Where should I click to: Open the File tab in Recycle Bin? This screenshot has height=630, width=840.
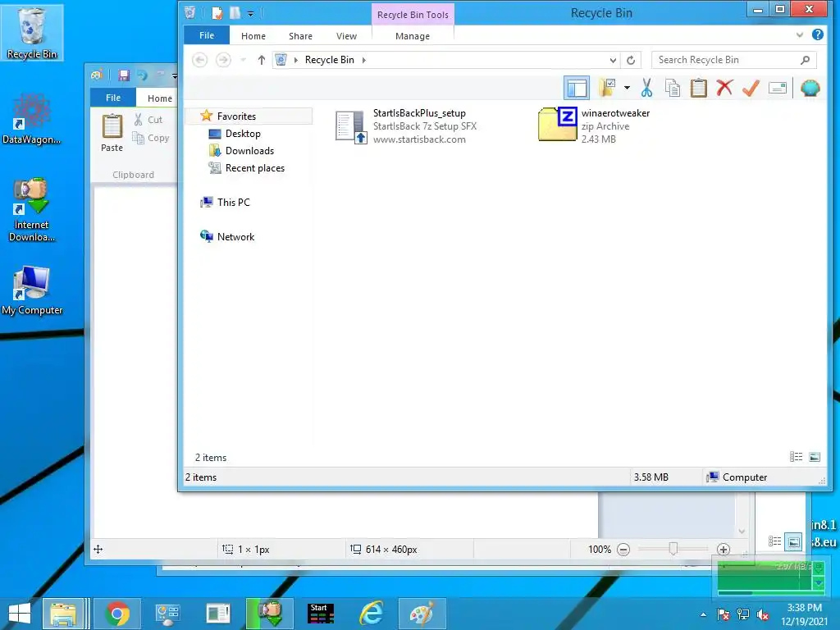(206, 35)
